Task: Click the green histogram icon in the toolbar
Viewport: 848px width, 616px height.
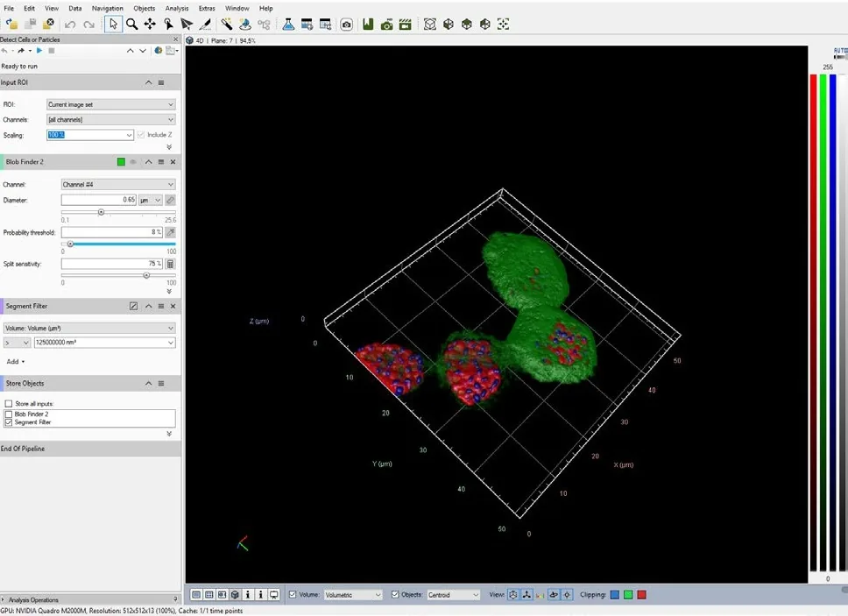Action: tap(366, 24)
